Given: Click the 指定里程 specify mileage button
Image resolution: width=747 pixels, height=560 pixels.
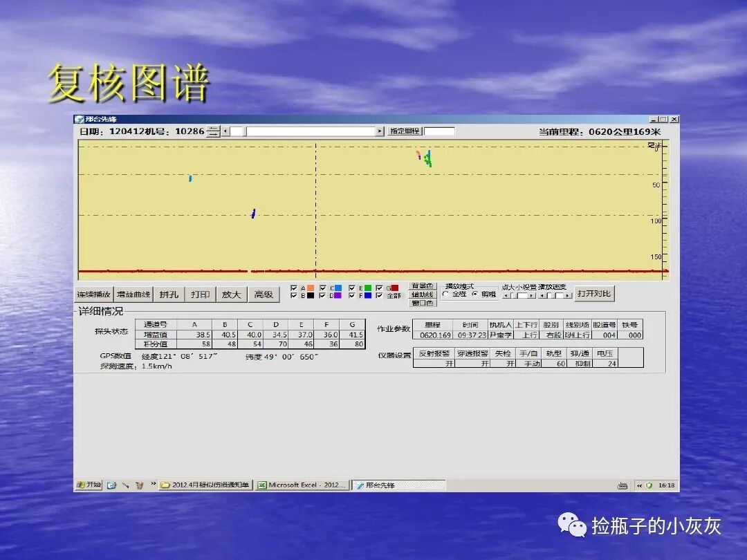Looking at the screenshot, I should coord(404,131).
